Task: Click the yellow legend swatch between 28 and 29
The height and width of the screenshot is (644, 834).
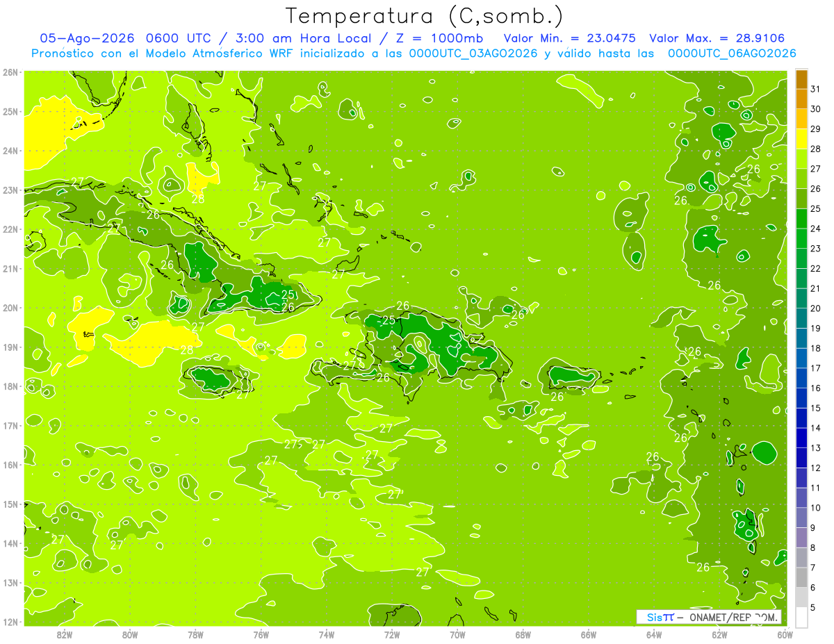Action: [x=801, y=139]
